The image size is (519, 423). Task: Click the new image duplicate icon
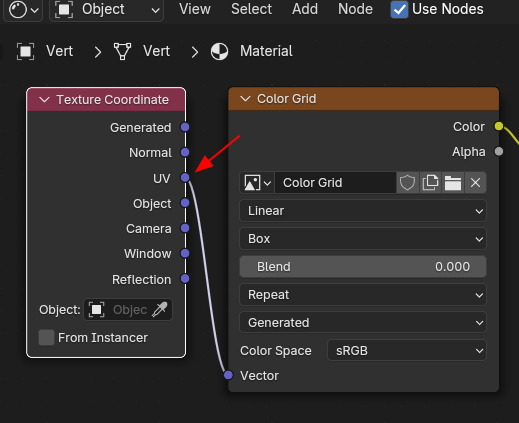pos(430,183)
